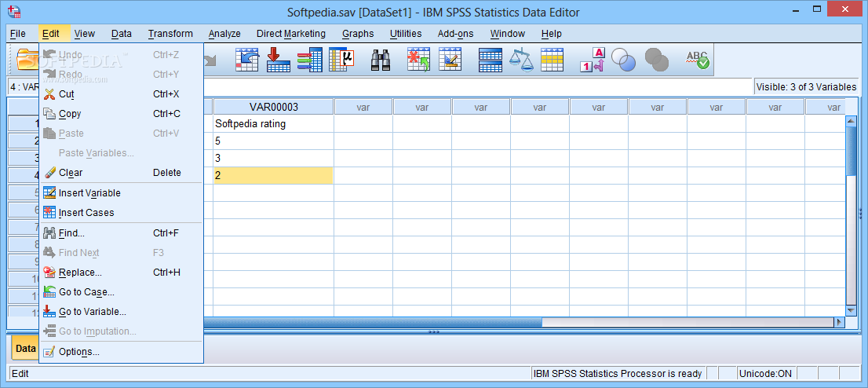
Task: Click the Split File toolbar icon
Action: click(490, 60)
